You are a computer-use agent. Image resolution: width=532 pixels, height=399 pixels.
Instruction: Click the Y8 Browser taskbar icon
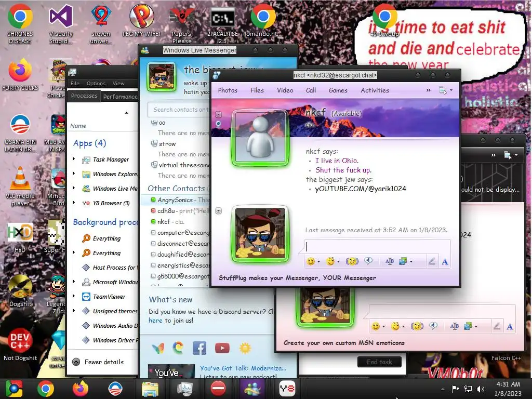(287, 389)
